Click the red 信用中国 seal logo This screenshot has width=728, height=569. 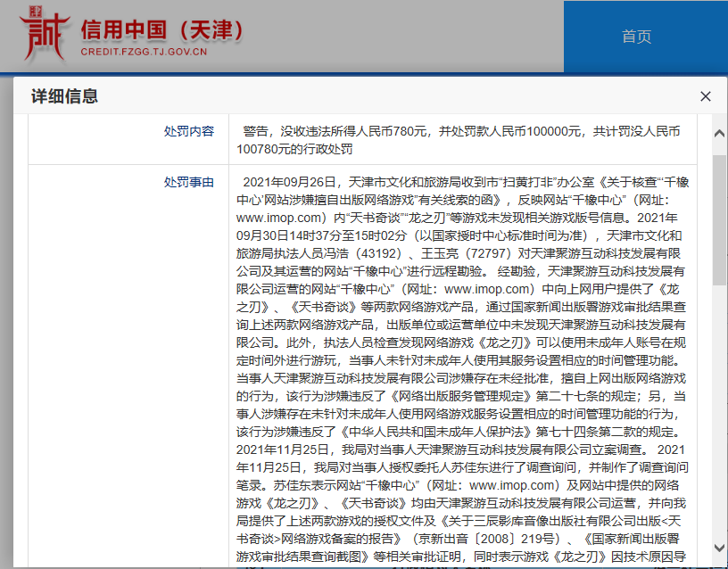click(x=41, y=36)
